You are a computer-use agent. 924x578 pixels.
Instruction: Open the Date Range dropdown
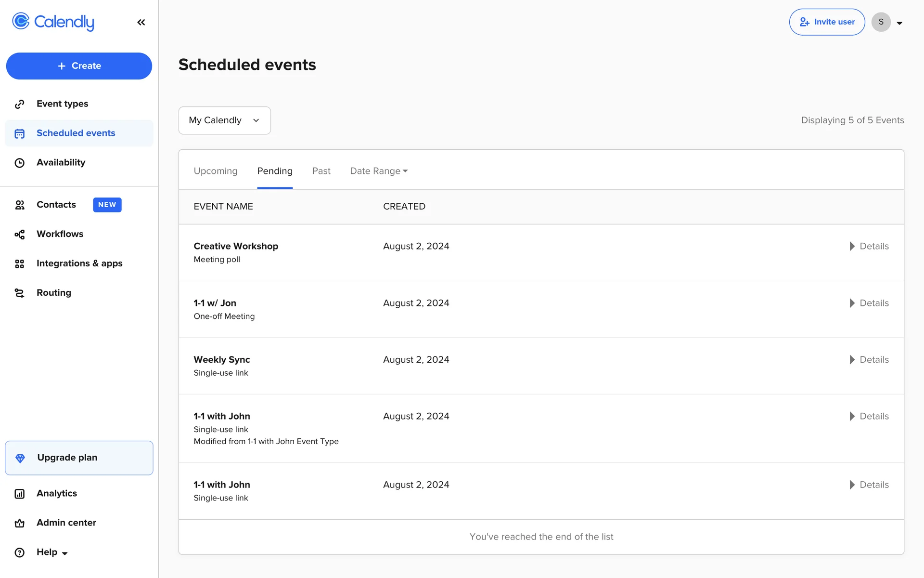tap(379, 171)
